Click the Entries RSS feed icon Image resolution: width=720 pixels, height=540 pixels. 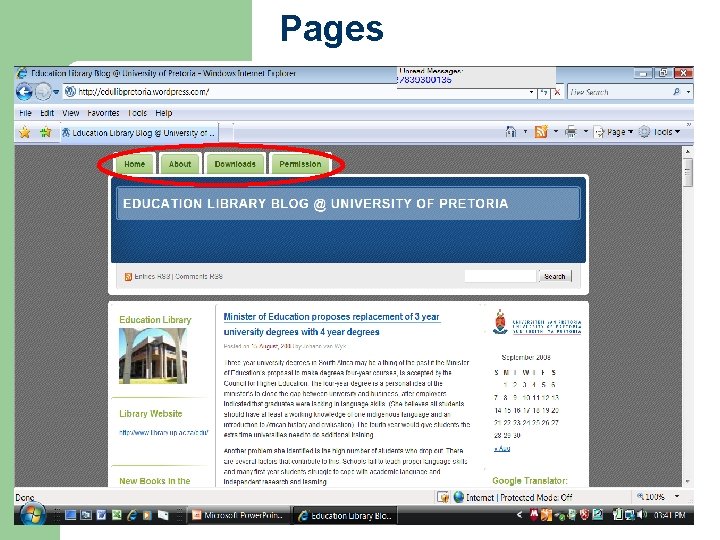[x=128, y=277]
